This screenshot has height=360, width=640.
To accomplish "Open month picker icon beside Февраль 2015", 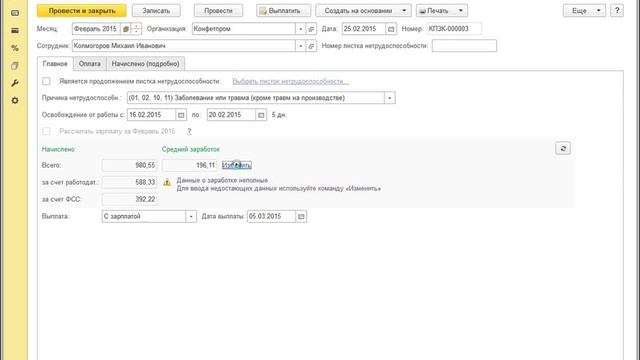I will (126, 29).
